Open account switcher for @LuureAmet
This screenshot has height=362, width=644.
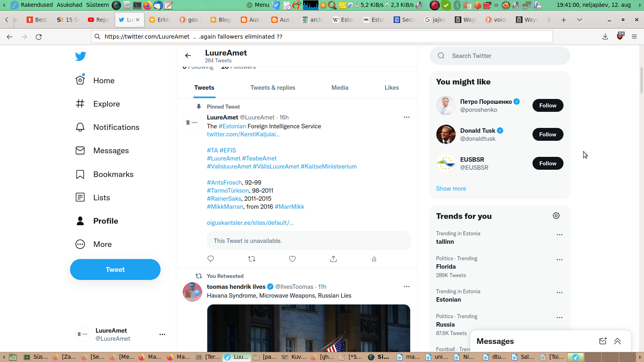121,334
